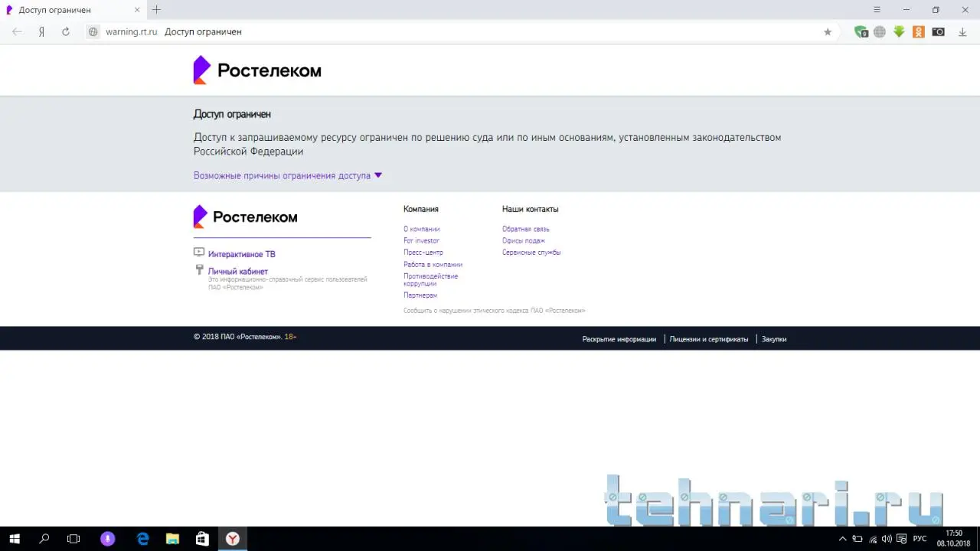Expand 'Возможные причины ограничения доступа'
The image size is (980, 551).
288,175
